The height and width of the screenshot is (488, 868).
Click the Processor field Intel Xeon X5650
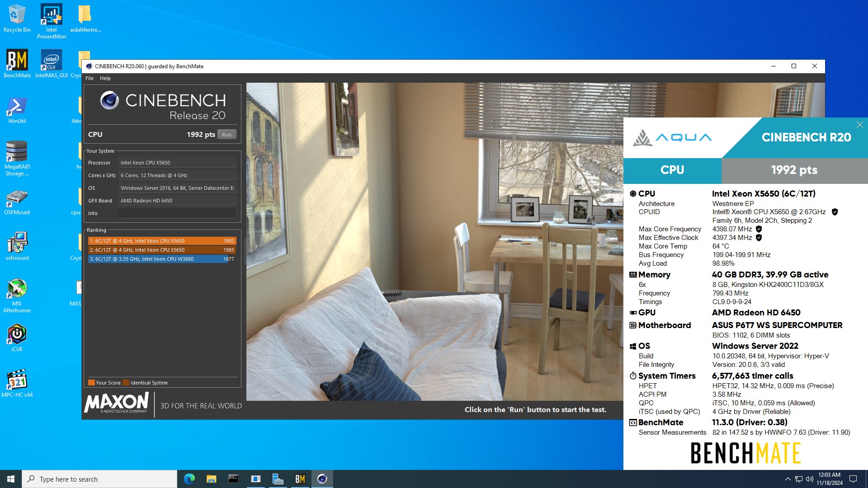pos(177,163)
